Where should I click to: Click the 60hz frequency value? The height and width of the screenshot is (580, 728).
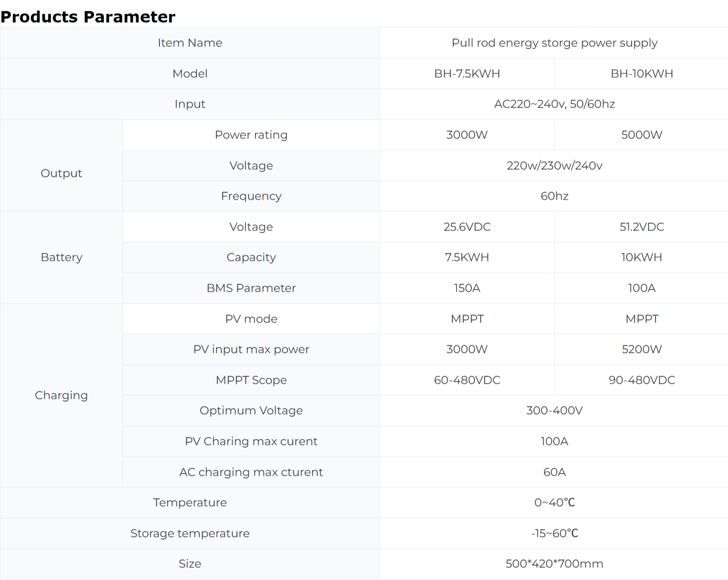click(554, 196)
